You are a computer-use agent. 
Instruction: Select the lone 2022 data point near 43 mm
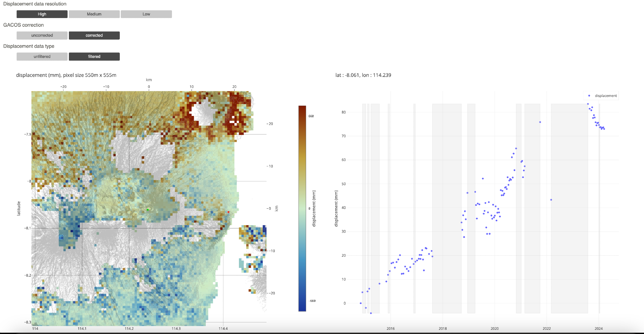pyautogui.click(x=551, y=200)
